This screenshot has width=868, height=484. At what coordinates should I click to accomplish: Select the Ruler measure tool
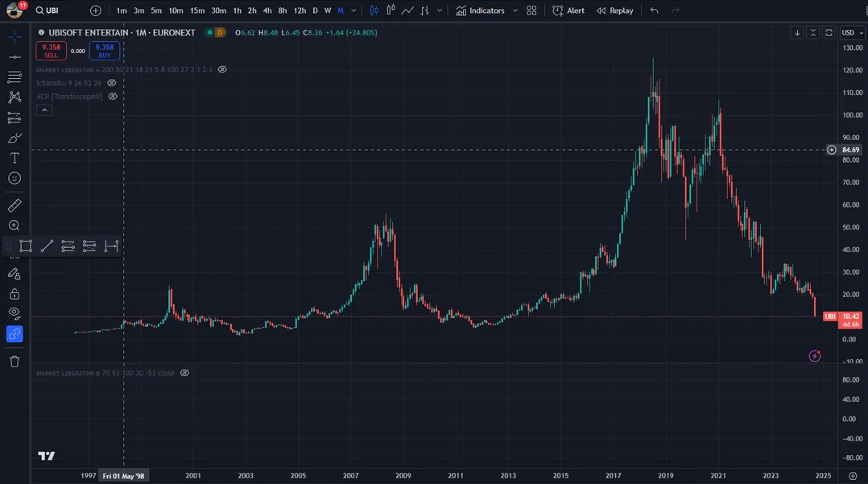pos(14,206)
